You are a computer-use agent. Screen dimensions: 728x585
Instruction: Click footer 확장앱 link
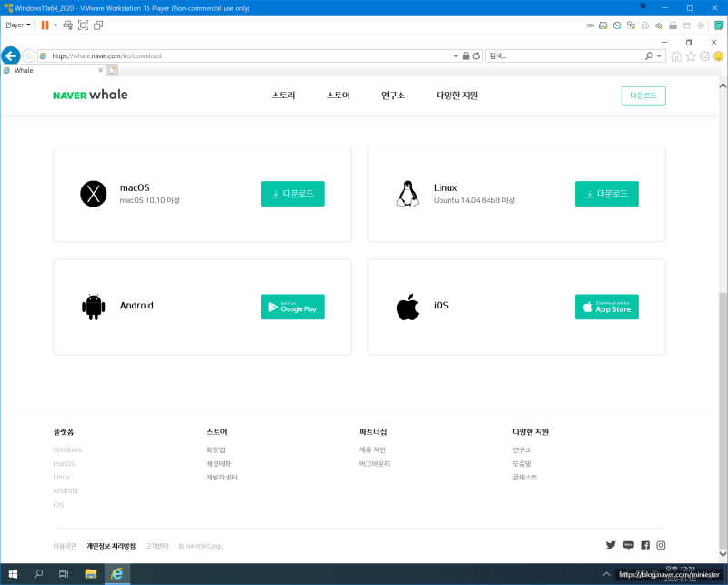[216, 449]
